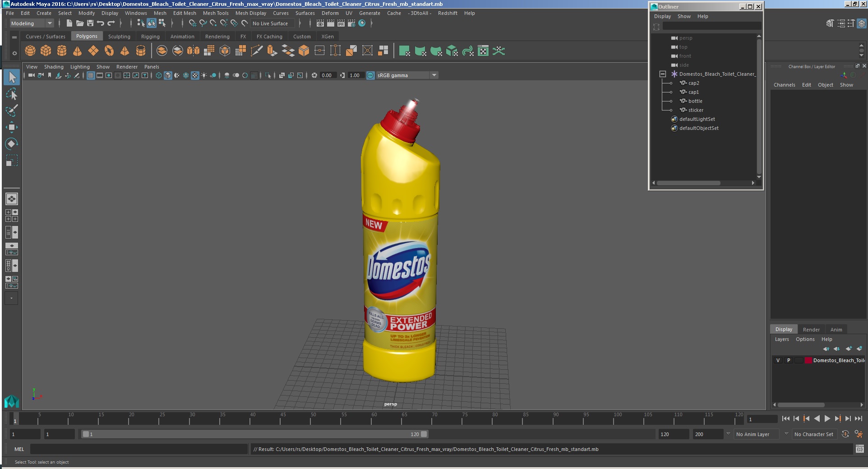The width and height of the screenshot is (868, 469).
Task: Open the shelf tab list menu
Action: (x=14, y=37)
